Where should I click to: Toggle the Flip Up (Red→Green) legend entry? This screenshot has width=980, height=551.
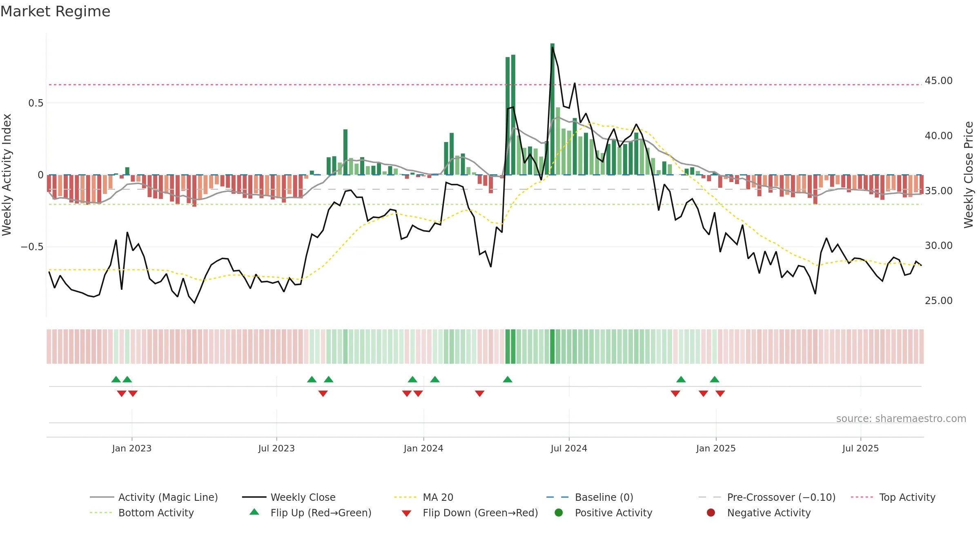click(310, 513)
